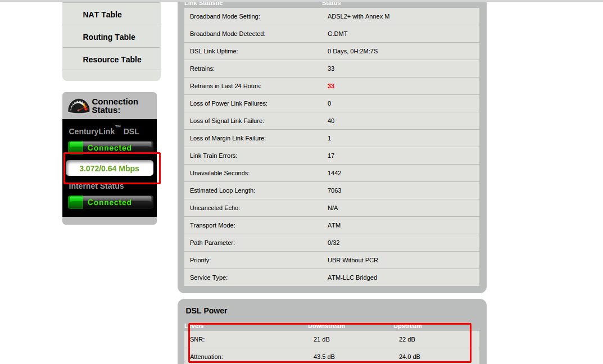
Task: Click the Link Train Errors value 17
Action: click(331, 156)
